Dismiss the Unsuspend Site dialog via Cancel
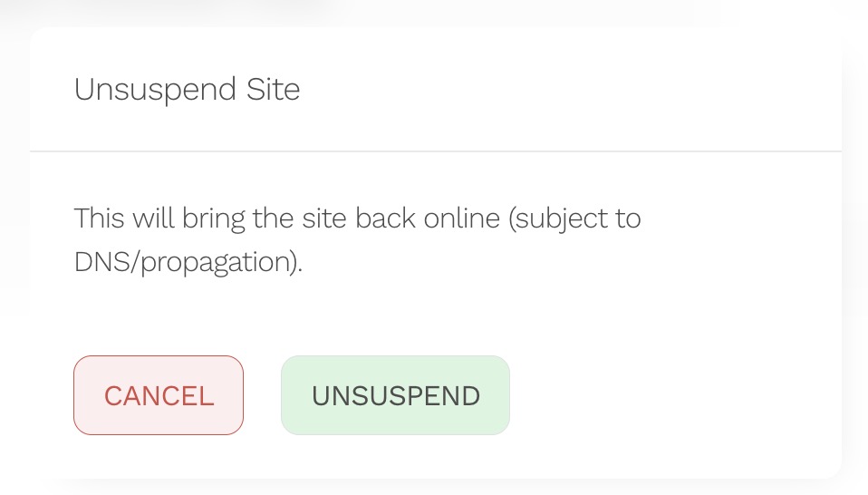868x495 pixels. [159, 395]
